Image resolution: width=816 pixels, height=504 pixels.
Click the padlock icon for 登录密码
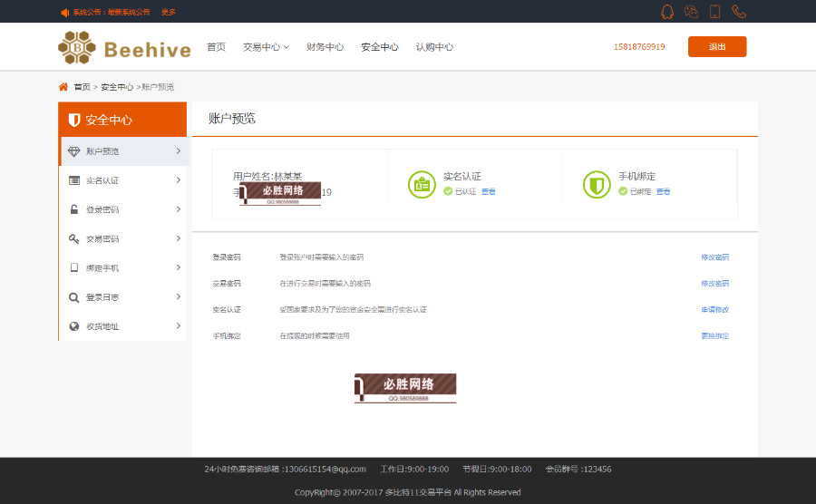[x=74, y=209]
